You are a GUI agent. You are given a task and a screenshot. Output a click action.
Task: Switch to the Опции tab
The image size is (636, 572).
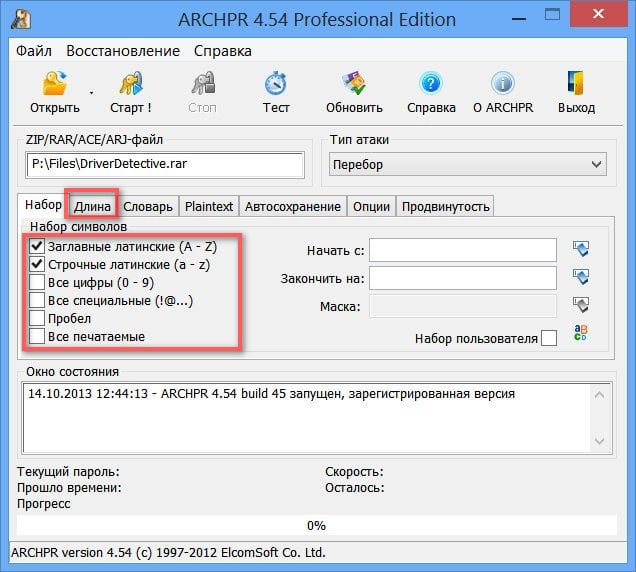pos(371,206)
